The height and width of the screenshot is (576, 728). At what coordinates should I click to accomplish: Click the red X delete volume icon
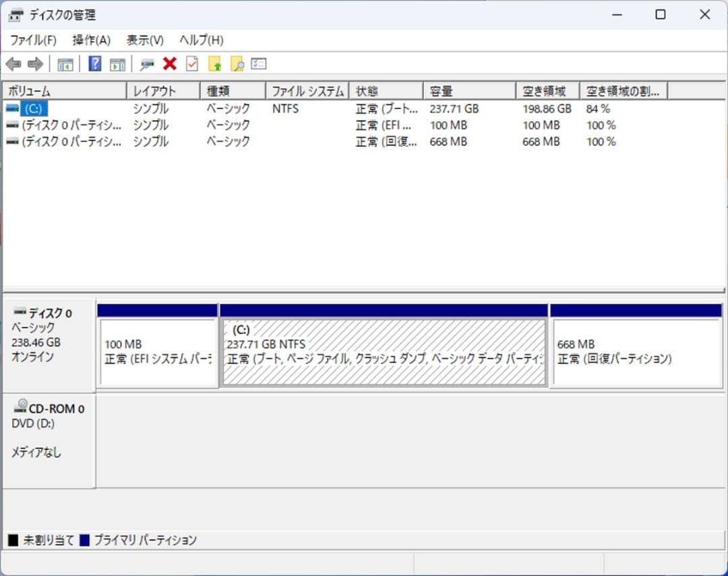169,63
